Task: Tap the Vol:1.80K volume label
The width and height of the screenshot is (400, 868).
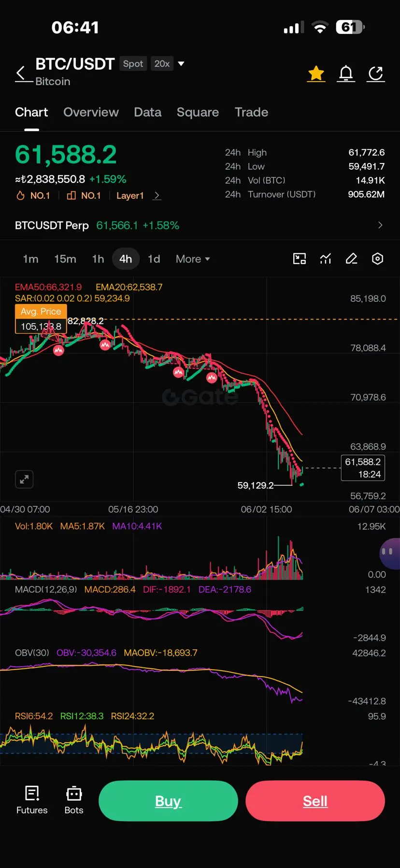Action: (x=34, y=526)
